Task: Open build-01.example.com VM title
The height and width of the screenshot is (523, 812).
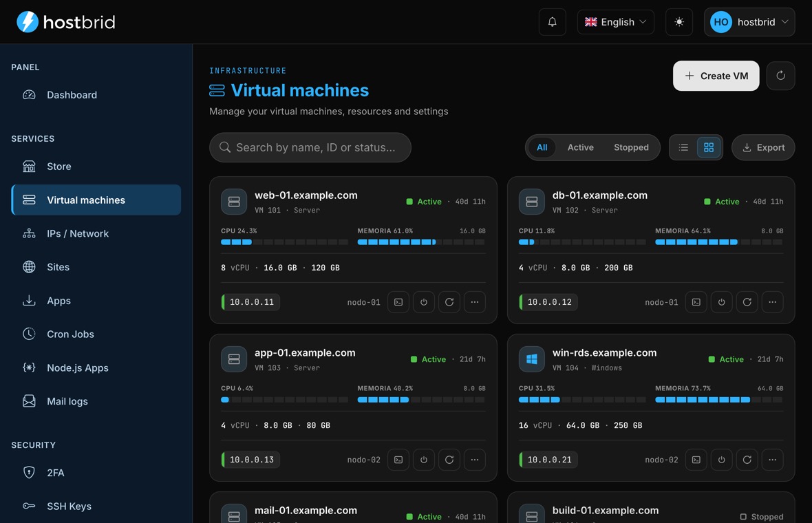Action: 606,511
